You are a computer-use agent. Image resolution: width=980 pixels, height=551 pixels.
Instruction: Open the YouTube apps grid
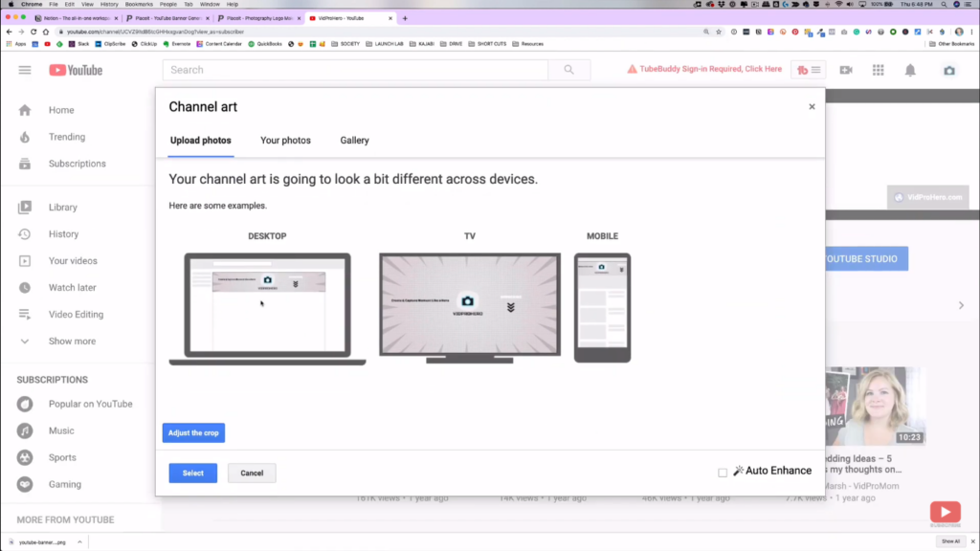(879, 70)
